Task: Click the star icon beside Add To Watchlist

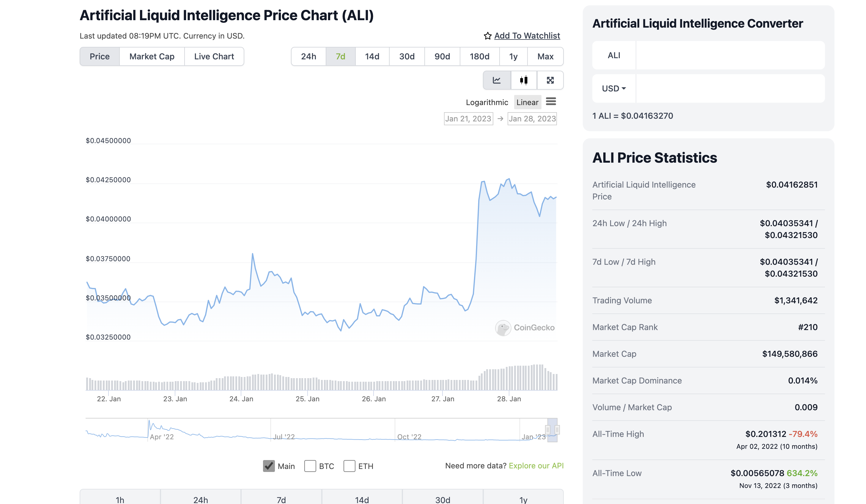Action: click(x=487, y=36)
